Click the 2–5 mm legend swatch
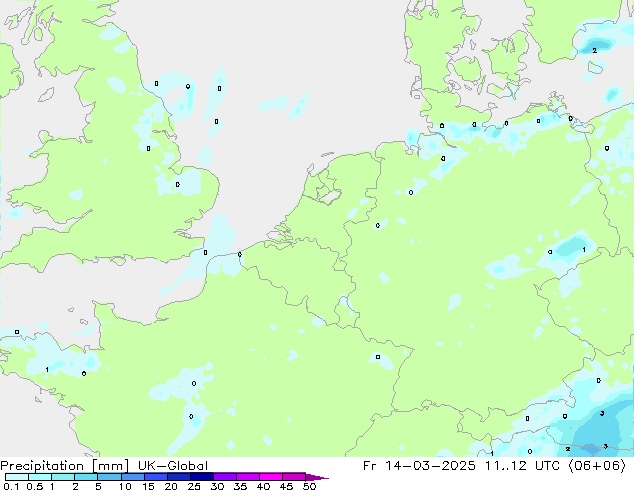The image size is (634, 490). [x=86, y=477]
